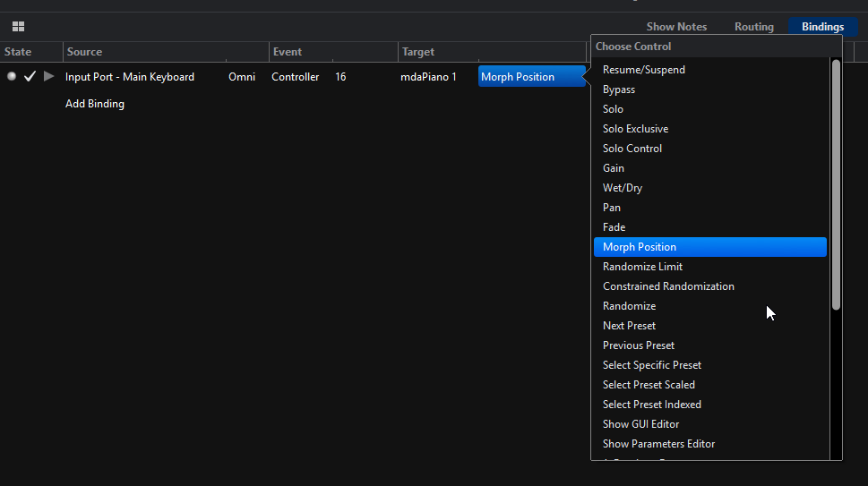Select Show Parameters Editor
Image resolution: width=868 pixels, height=486 pixels.
pos(710,444)
